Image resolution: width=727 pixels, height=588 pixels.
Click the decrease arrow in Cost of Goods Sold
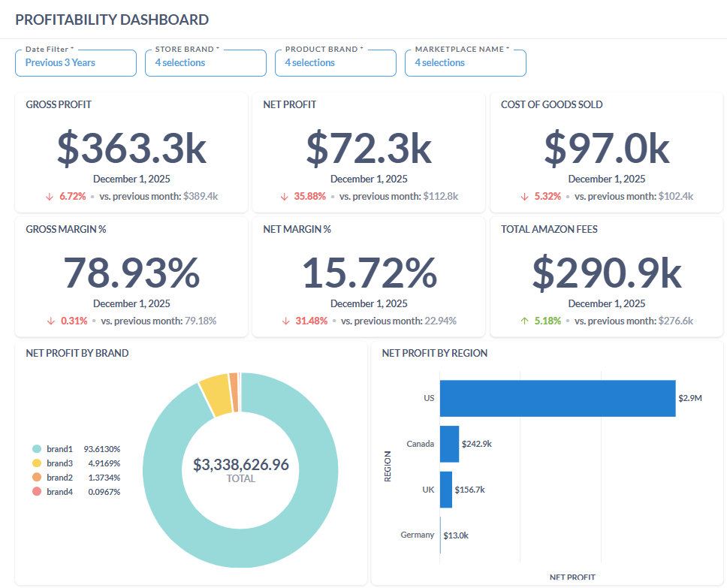pyautogui.click(x=525, y=196)
